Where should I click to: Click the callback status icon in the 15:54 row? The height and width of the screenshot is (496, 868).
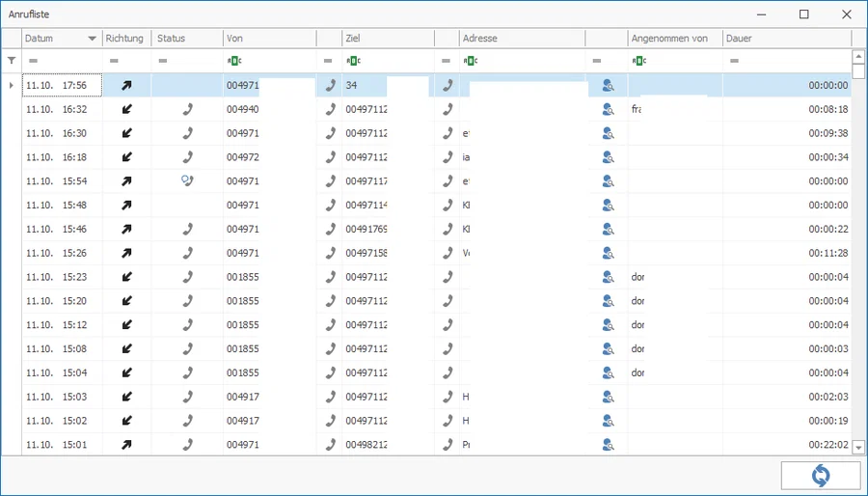click(188, 180)
